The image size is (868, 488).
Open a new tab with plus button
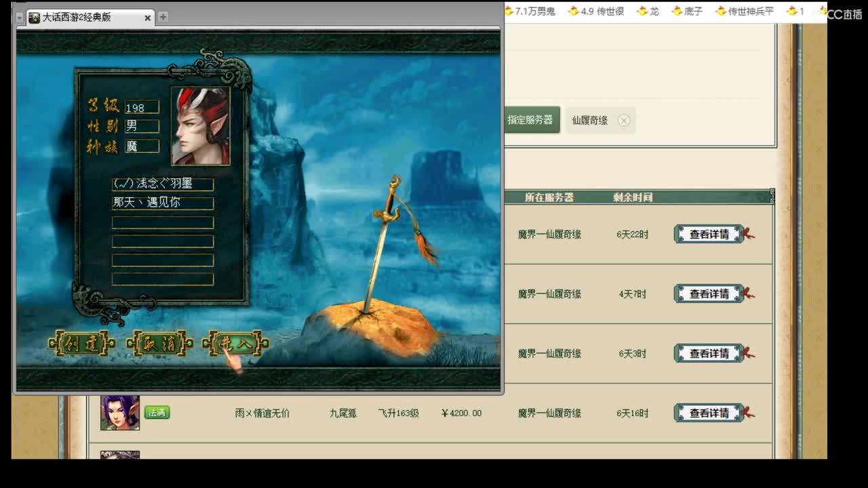[x=163, y=17]
